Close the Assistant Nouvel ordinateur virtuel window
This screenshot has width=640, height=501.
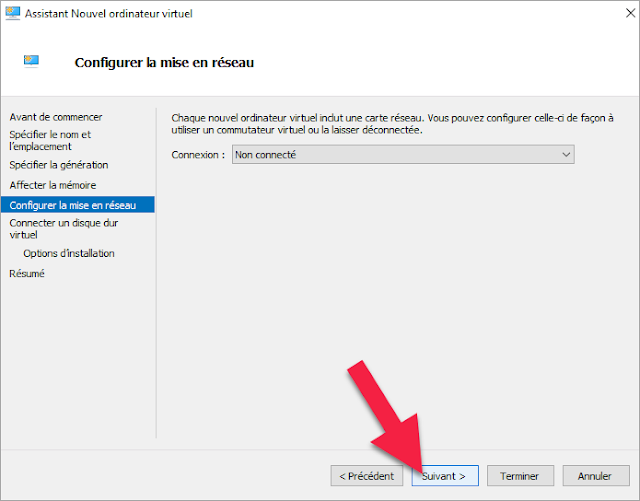pos(630,13)
